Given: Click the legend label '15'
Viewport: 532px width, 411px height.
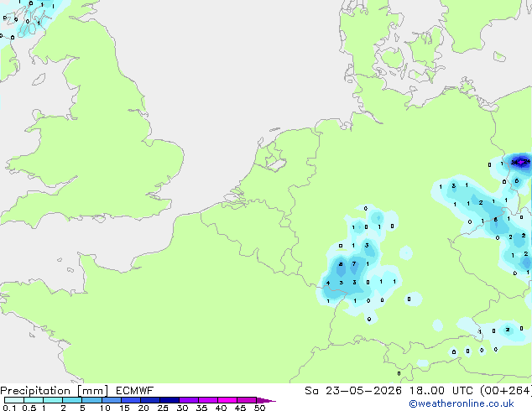Looking at the screenshot, I should point(124,408).
